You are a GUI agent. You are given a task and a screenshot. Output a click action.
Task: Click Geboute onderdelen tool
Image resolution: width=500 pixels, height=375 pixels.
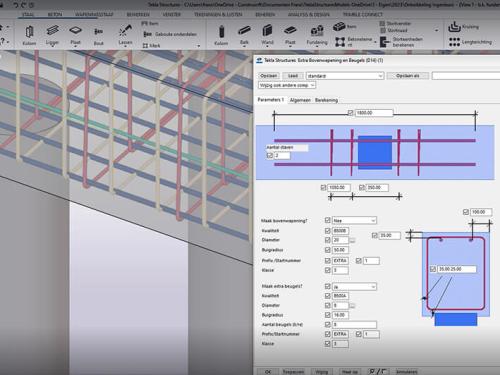[x=170, y=34]
